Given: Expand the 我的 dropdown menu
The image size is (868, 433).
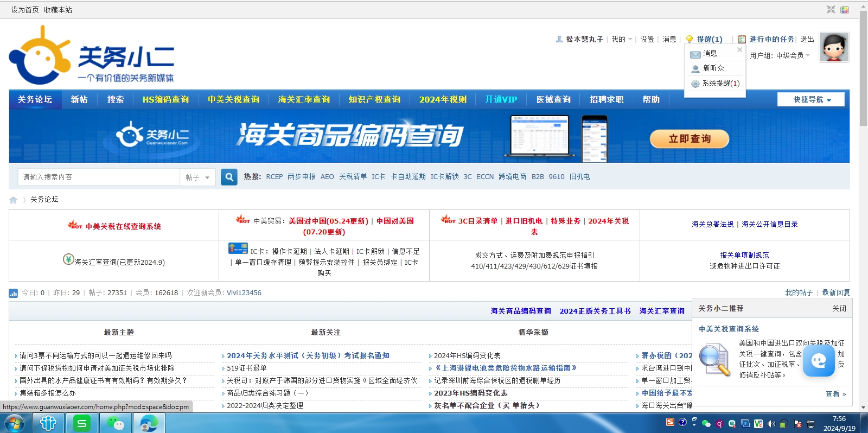Looking at the screenshot, I should coord(622,39).
